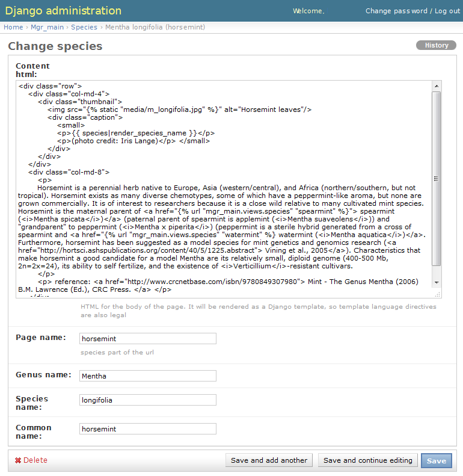Image resolution: width=463 pixels, height=476 pixels.
Task: Click Save and add another
Action: pos(269,460)
